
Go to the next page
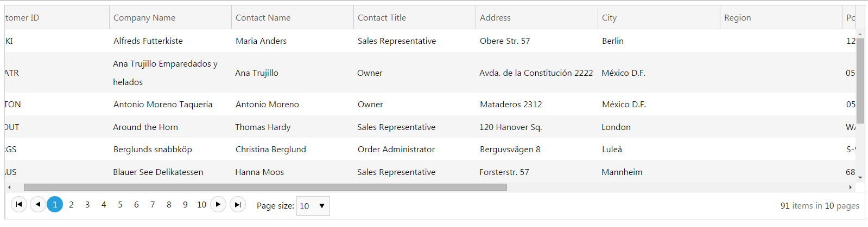coord(218,204)
